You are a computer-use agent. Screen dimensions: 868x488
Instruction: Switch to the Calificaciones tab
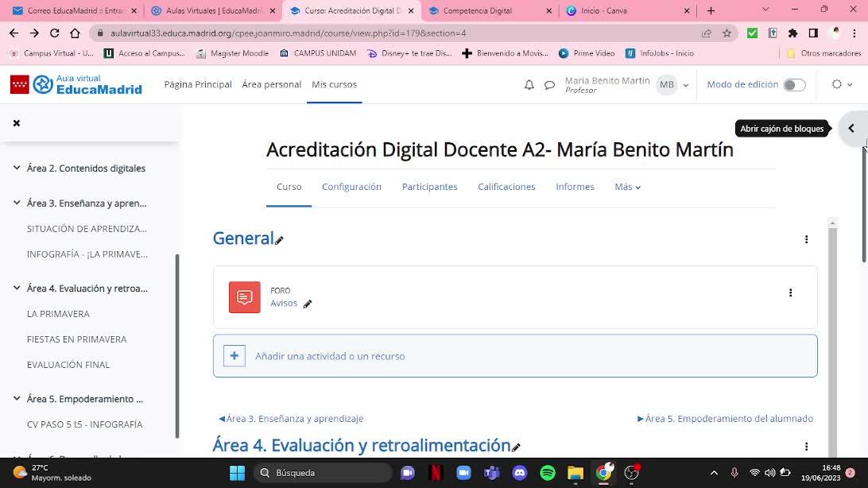506,187
